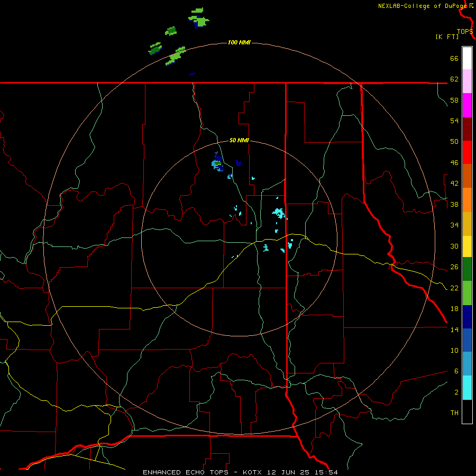Select the medium blue legend swatch
The height and width of the screenshot is (476, 476).
(467, 340)
